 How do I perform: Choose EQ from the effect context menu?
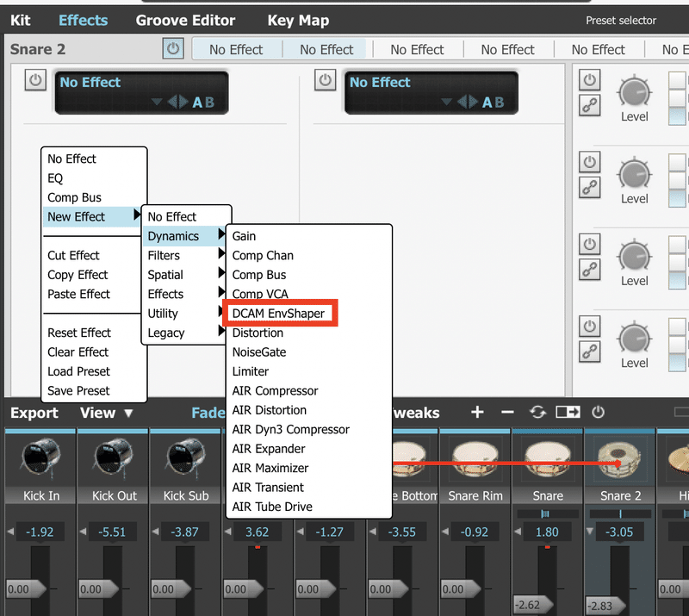coord(55,178)
